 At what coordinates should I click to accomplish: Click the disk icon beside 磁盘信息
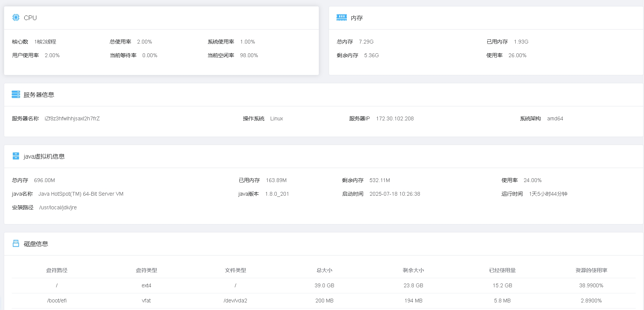point(16,243)
